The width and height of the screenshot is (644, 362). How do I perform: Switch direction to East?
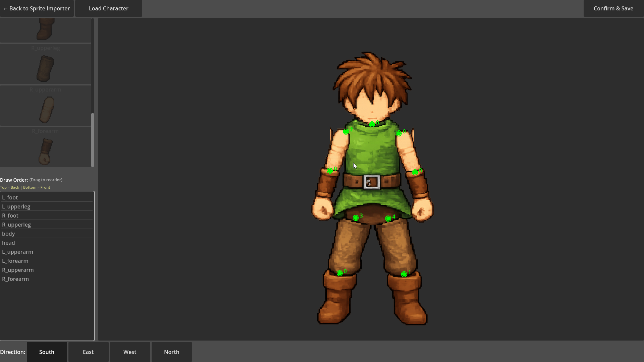click(88, 352)
